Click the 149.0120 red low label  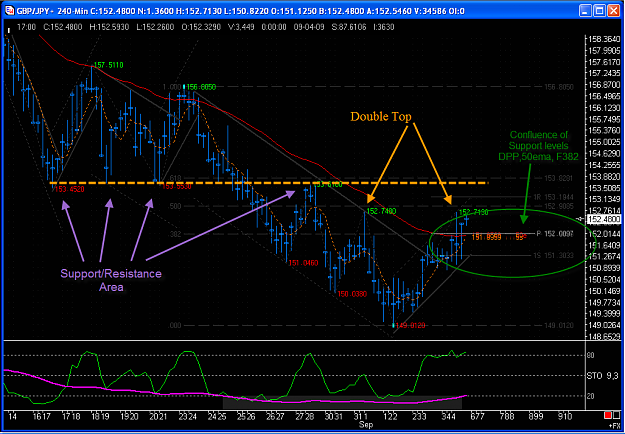(x=411, y=326)
